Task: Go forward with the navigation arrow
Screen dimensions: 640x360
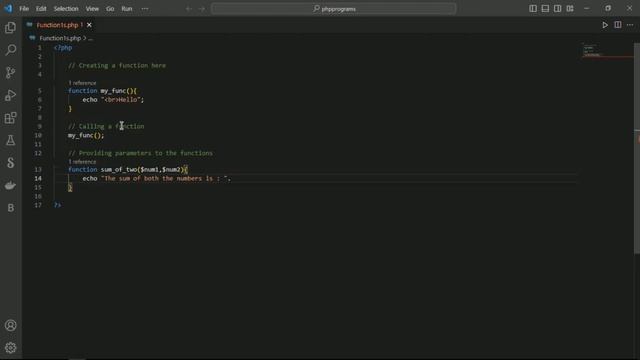Action: (202, 9)
